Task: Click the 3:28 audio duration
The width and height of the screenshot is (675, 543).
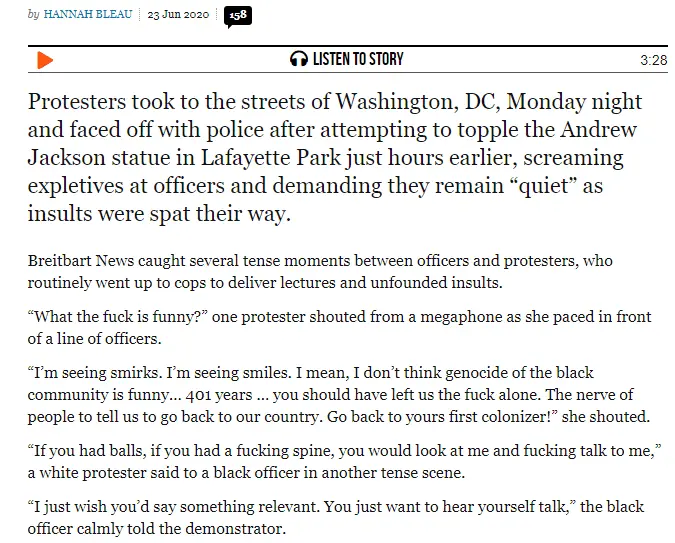Action: (x=653, y=60)
